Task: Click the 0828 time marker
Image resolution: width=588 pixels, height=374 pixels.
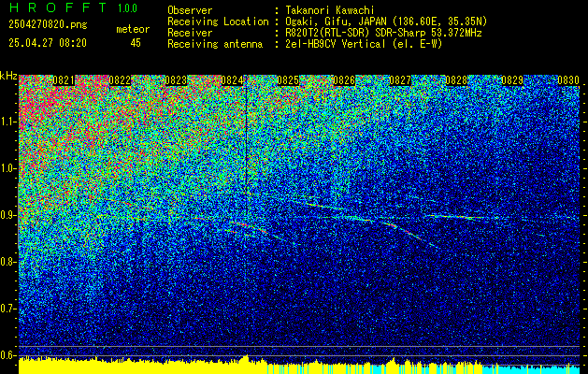Action: 456,80
